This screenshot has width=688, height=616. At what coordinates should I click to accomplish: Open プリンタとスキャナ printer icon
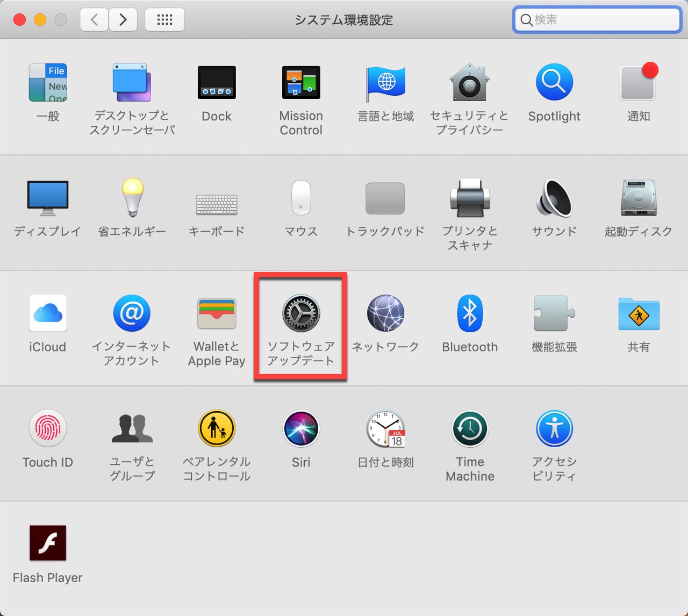point(470,197)
